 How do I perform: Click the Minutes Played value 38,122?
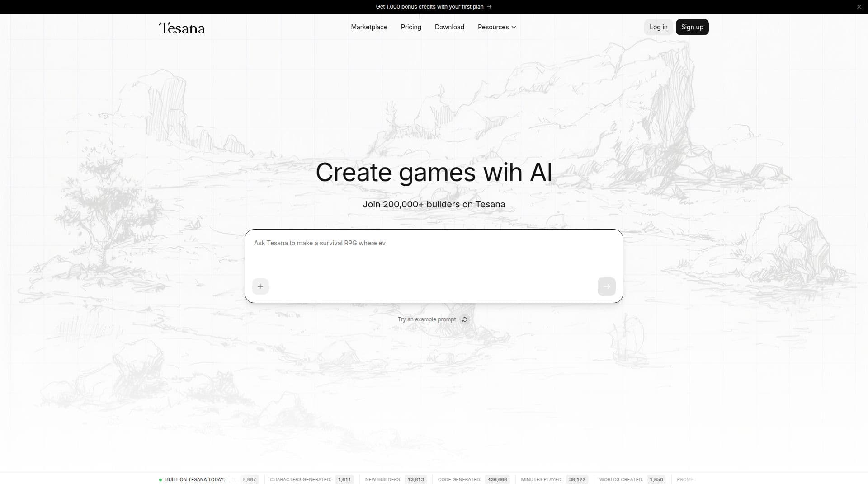pos(577,479)
